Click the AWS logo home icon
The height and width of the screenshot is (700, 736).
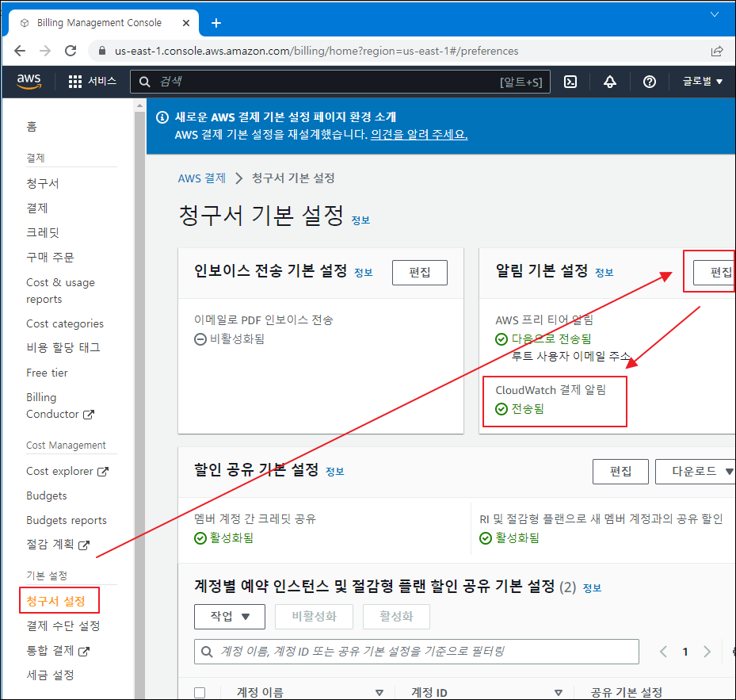[29, 82]
